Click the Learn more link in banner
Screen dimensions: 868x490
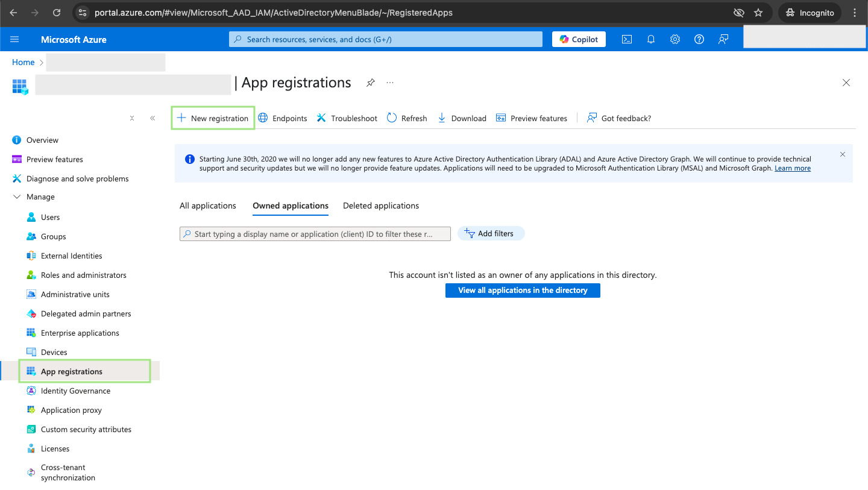793,168
